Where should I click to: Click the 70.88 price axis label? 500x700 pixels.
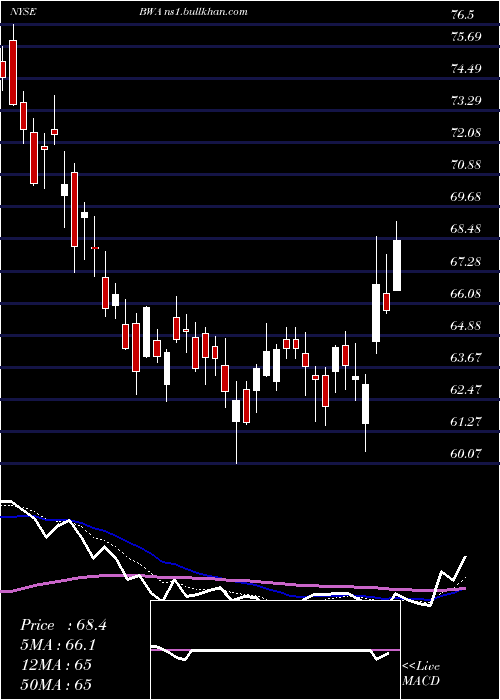pos(466,165)
